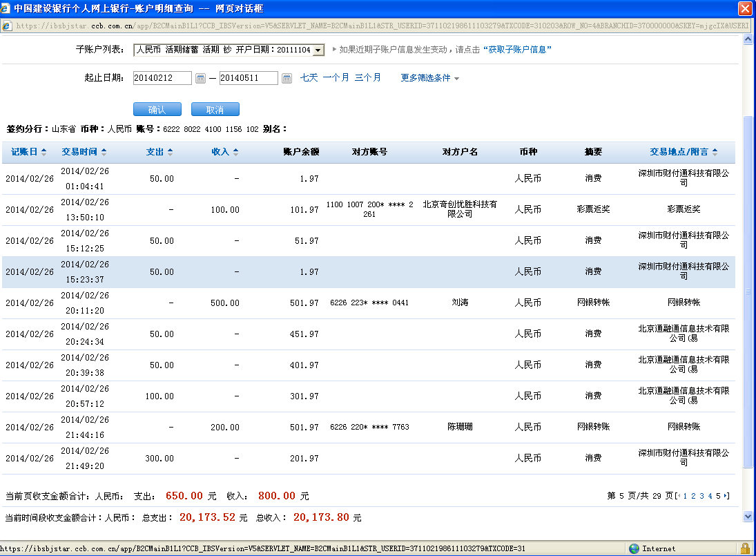The height and width of the screenshot is (556, 756).
Task: Open the start date calendar picker
Action: pos(200,79)
